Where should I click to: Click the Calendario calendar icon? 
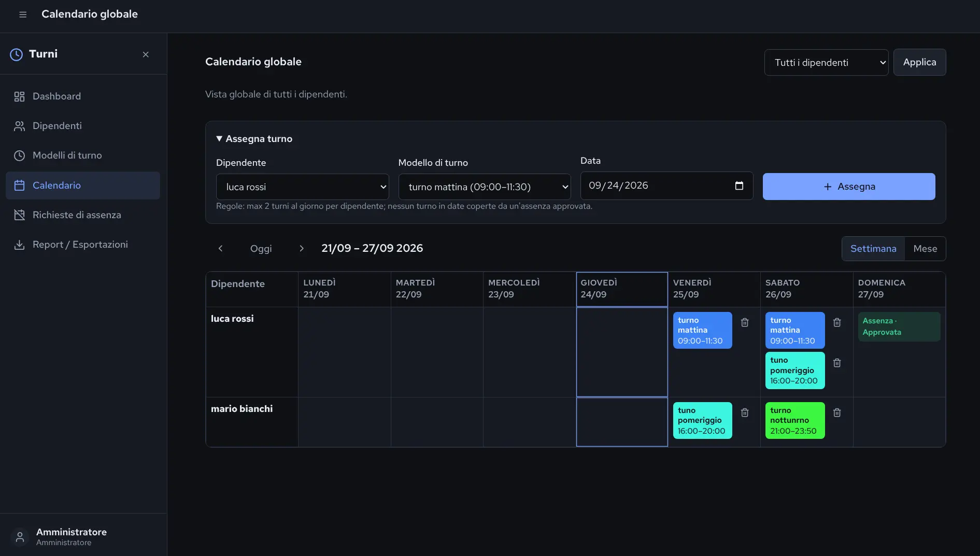19,186
